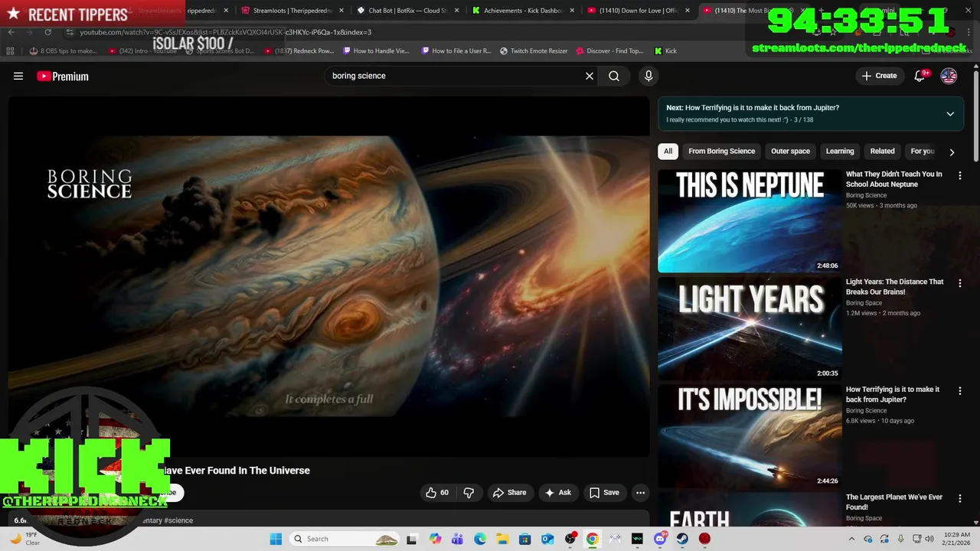Open the It's Impossible Jupiter thumbnail

click(x=750, y=436)
